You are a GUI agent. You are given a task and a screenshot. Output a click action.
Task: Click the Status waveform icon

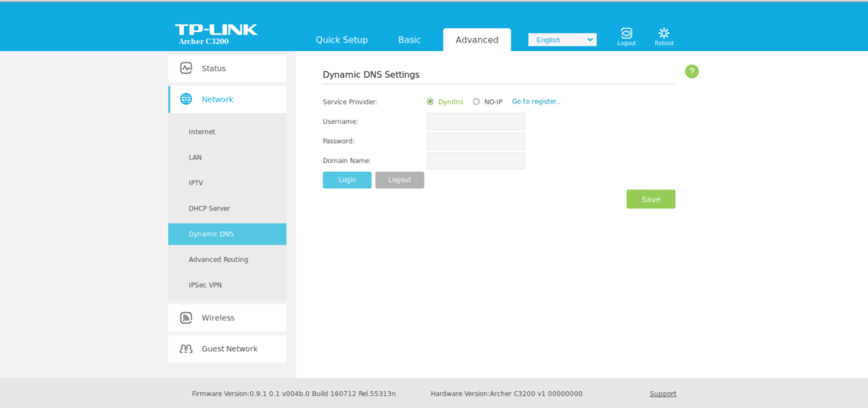pos(186,68)
